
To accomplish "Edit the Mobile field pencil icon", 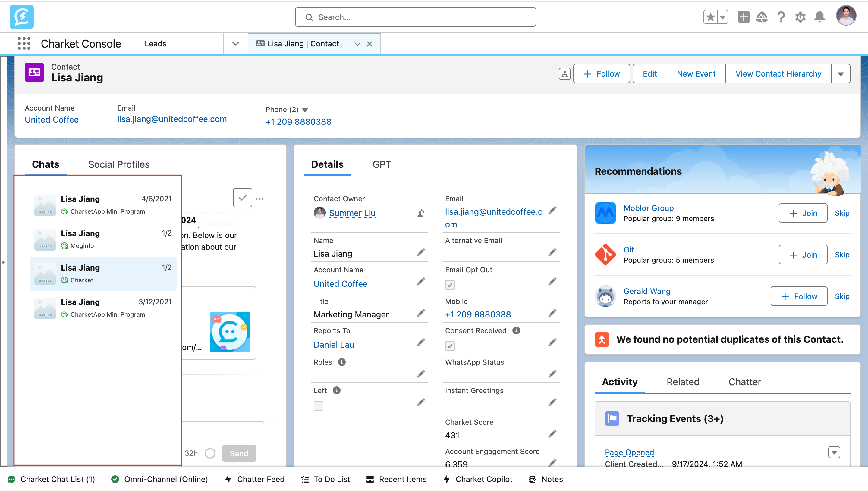I will 552,313.
